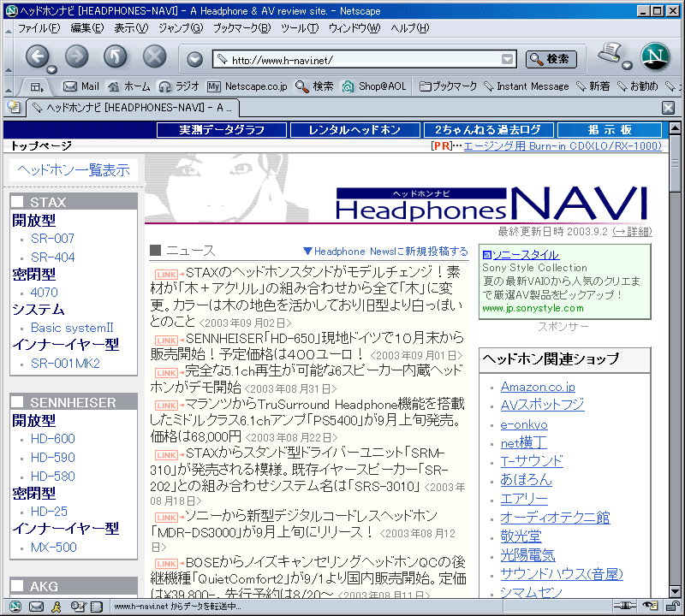Image resolution: width=685 pixels, height=616 pixels.
Task: Go back with the Back arrow button
Action: point(37,56)
